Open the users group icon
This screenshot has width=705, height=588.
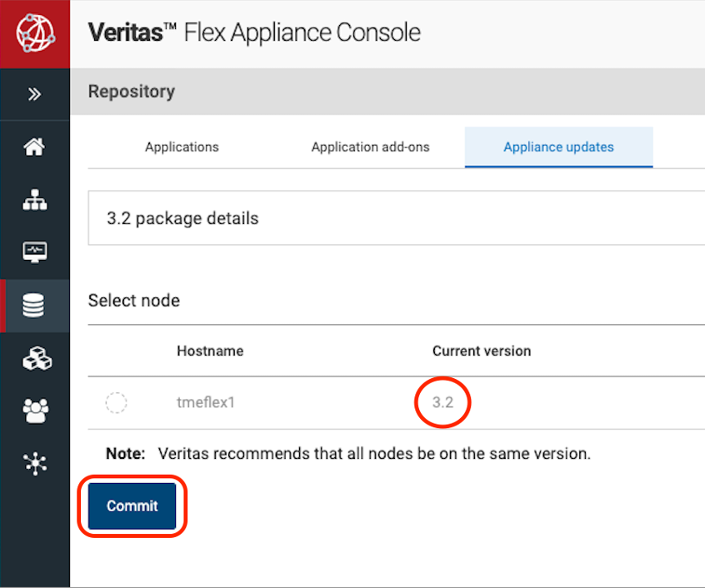click(x=34, y=411)
